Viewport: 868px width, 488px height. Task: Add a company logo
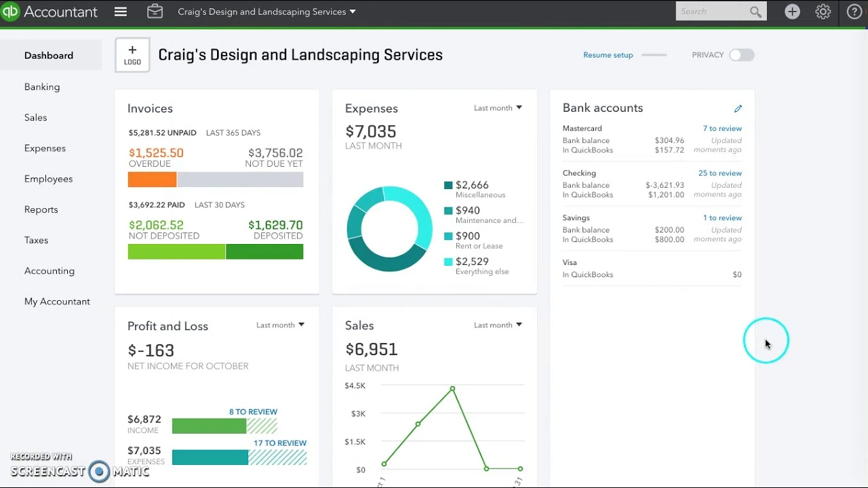pos(132,55)
